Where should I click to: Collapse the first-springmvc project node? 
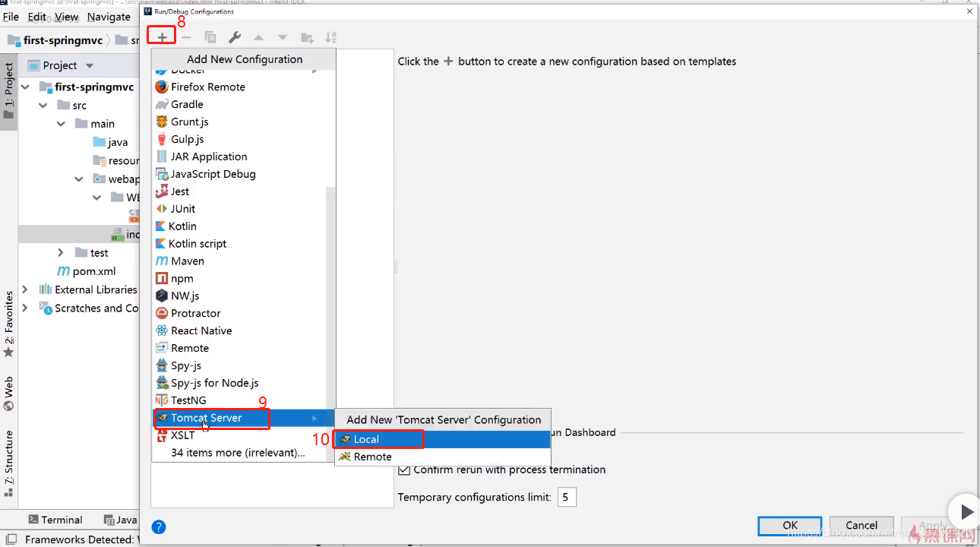(x=27, y=87)
